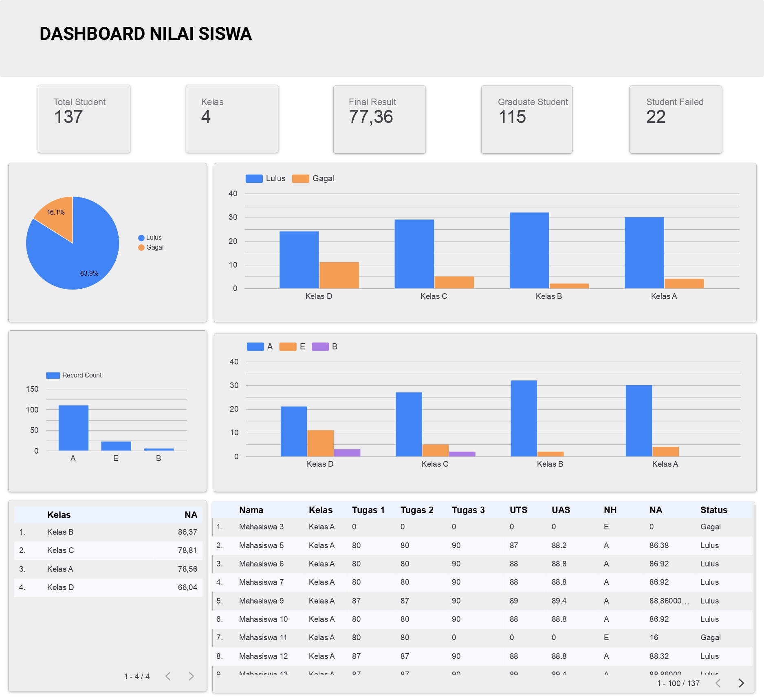Sort the Kelas list by the Kelas header
The height and width of the screenshot is (700, 764).
[58, 515]
